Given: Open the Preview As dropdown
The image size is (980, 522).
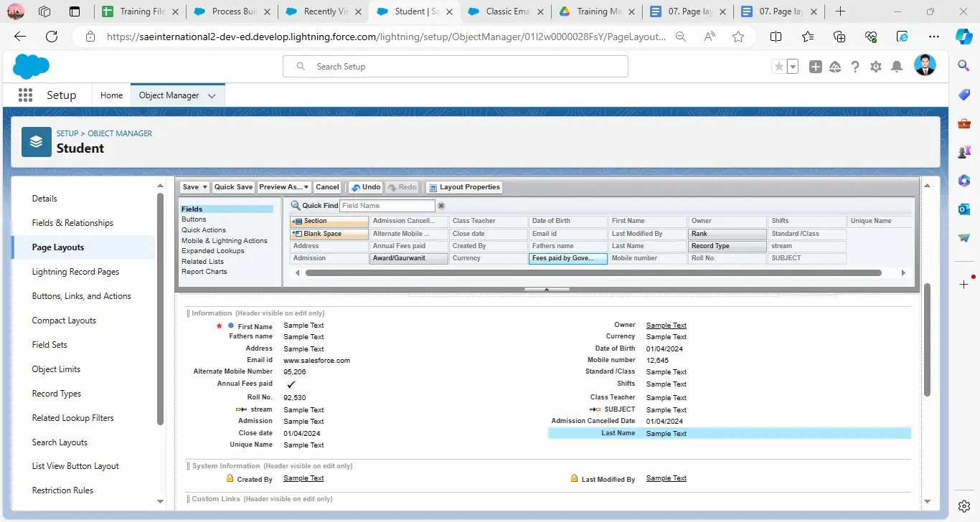Looking at the screenshot, I should (284, 187).
